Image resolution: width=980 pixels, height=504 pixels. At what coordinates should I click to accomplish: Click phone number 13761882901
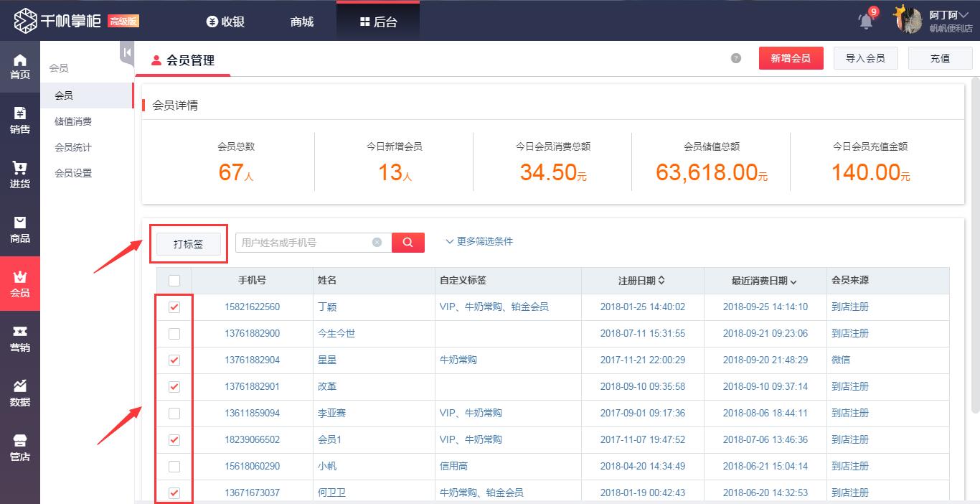pyautogui.click(x=252, y=386)
